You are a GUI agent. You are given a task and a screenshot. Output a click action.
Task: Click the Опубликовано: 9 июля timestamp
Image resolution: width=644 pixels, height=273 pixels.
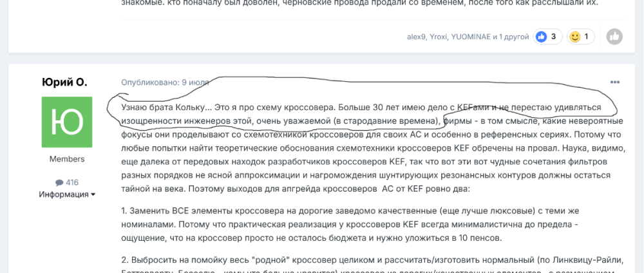[x=156, y=82]
